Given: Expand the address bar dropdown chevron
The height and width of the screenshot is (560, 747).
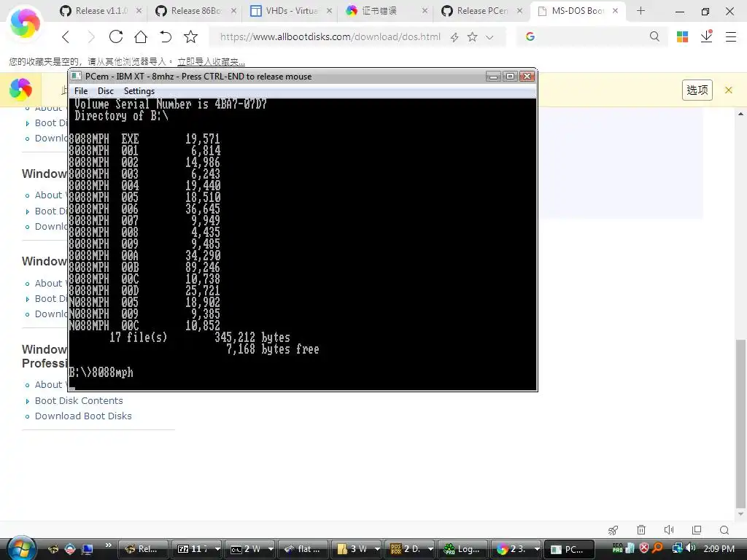Looking at the screenshot, I should (489, 37).
